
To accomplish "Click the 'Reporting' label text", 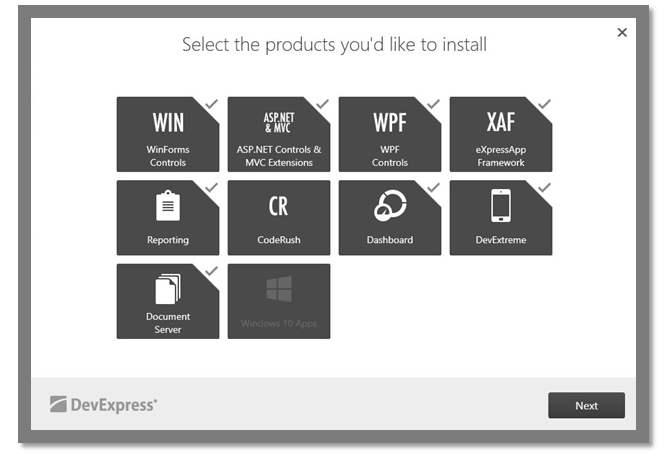I will point(168,240).
